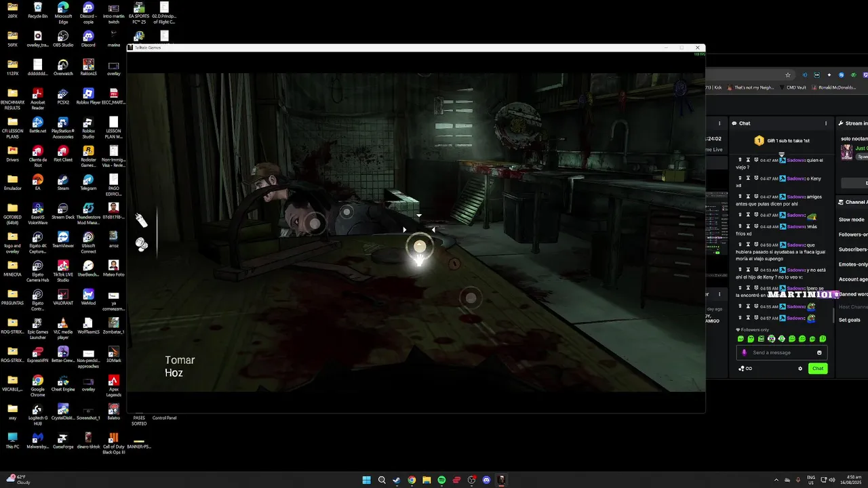Open the Chat panel options menu
Viewport: 868px width, 488px height.
pyautogui.click(x=826, y=123)
